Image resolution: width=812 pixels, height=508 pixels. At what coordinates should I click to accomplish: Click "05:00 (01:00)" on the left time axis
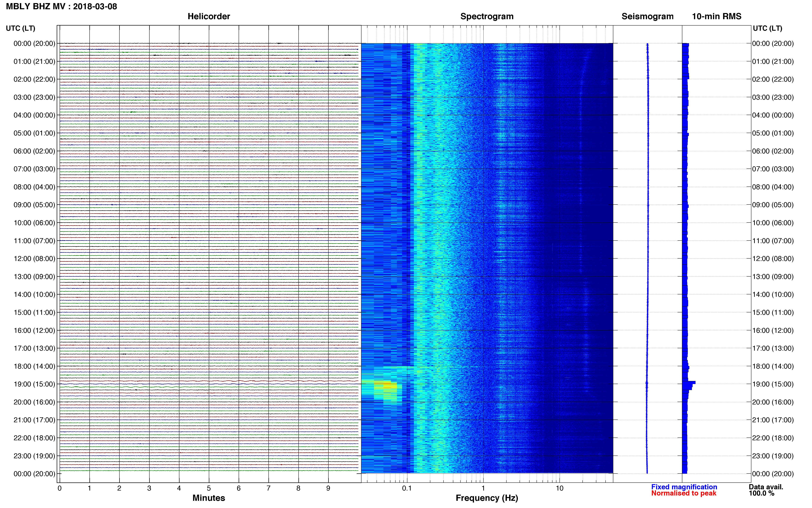[x=34, y=133]
